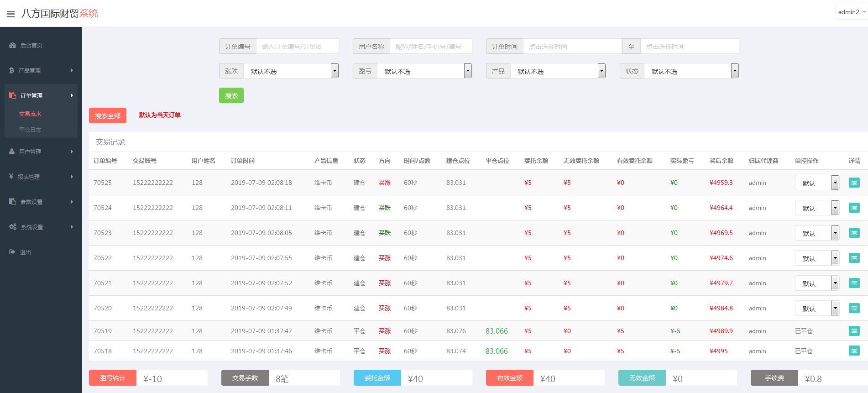Image resolution: width=868 pixels, height=393 pixels.
Task: View details icon for order 70522
Action: pos(854,258)
